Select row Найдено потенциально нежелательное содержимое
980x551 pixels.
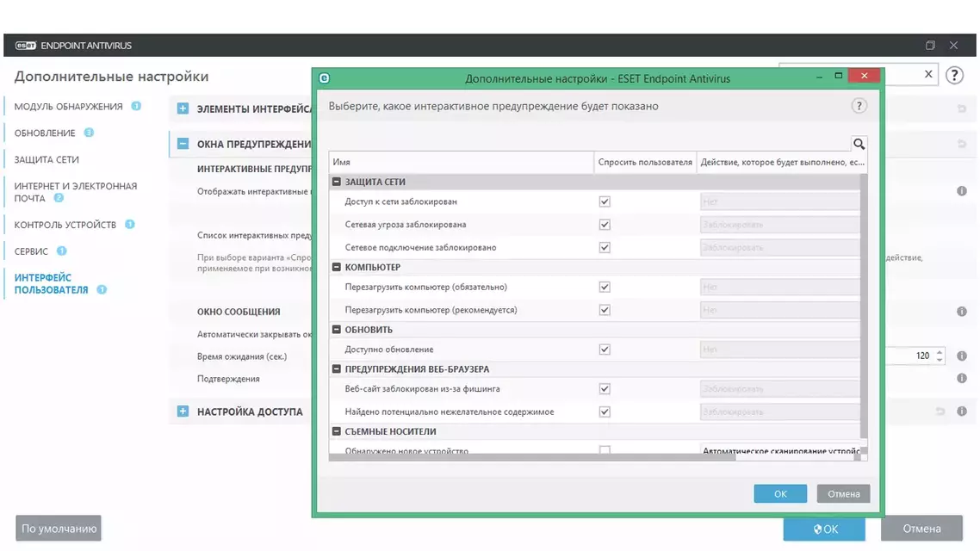tap(594, 412)
